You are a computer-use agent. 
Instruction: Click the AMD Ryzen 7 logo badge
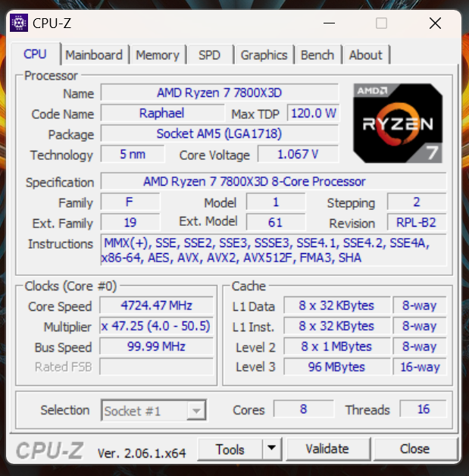[x=398, y=124]
